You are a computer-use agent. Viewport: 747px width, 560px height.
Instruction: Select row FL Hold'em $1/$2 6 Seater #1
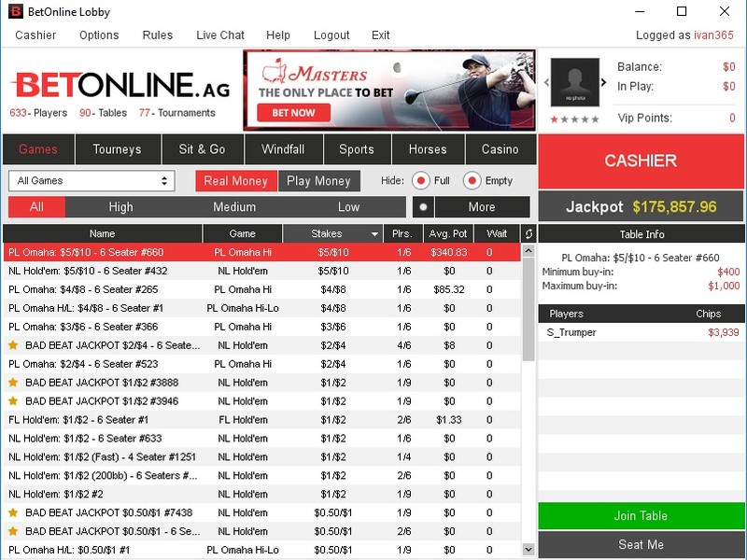click(x=262, y=419)
